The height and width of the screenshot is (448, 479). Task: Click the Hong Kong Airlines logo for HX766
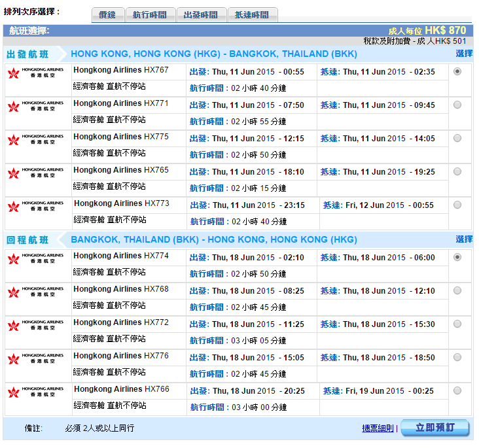[x=36, y=391]
